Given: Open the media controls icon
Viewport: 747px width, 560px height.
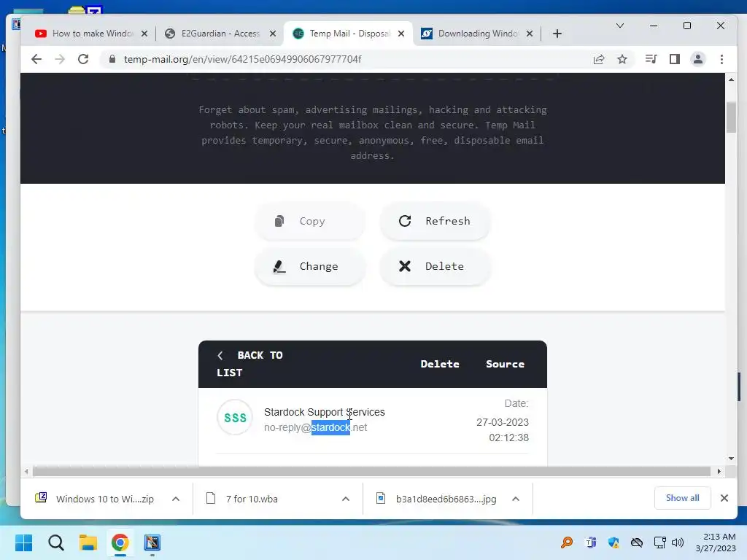Looking at the screenshot, I should click(x=651, y=59).
